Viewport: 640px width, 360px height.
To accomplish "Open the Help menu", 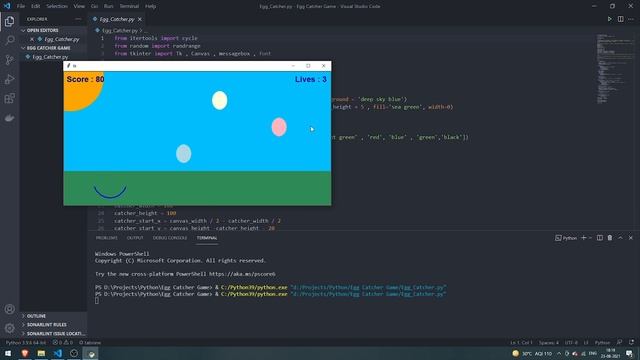I will (x=151, y=6).
